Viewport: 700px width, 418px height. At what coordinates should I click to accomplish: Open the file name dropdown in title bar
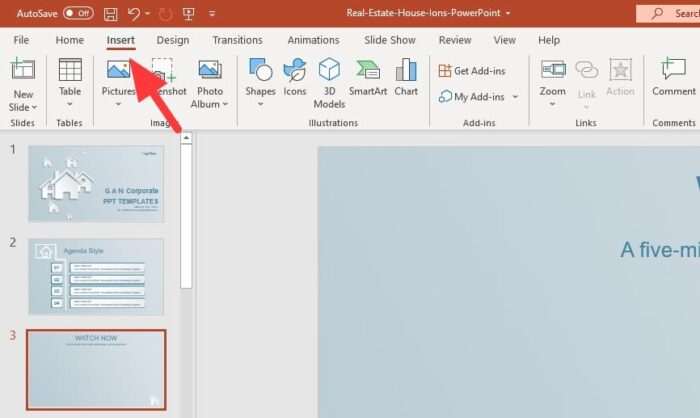tap(508, 13)
